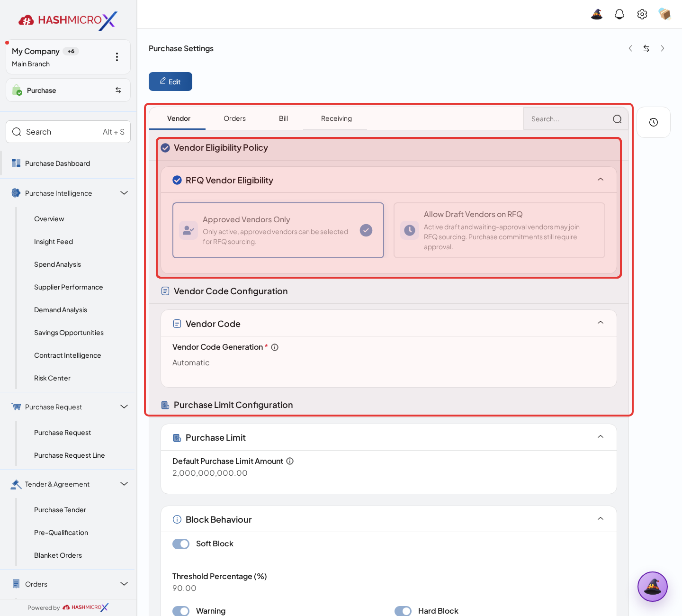Image resolution: width=682 pixels, height=616 pixels.
Task: Collapse the Vendor Code section
Action: point(601,323)
